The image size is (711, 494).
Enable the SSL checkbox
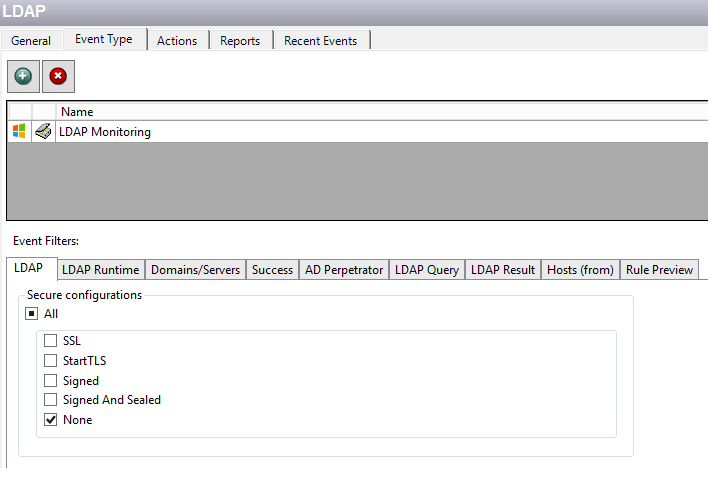coord(50,341)
